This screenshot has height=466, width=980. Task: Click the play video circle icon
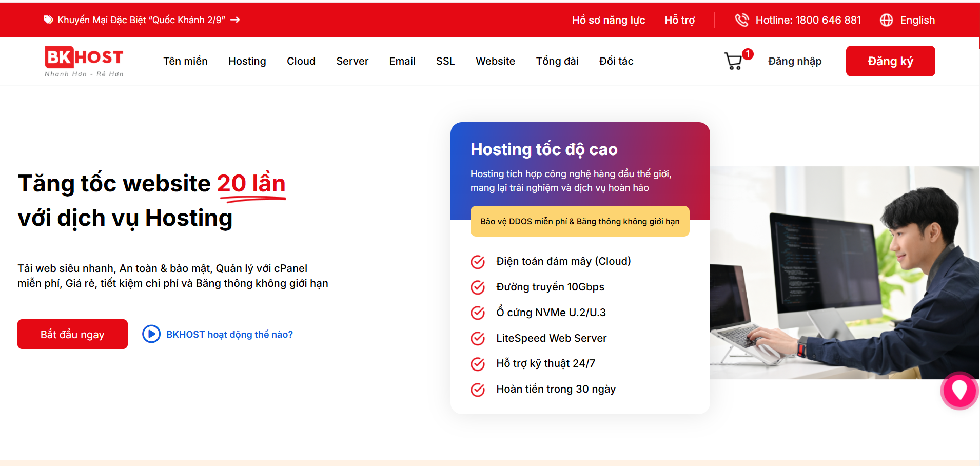151,334
